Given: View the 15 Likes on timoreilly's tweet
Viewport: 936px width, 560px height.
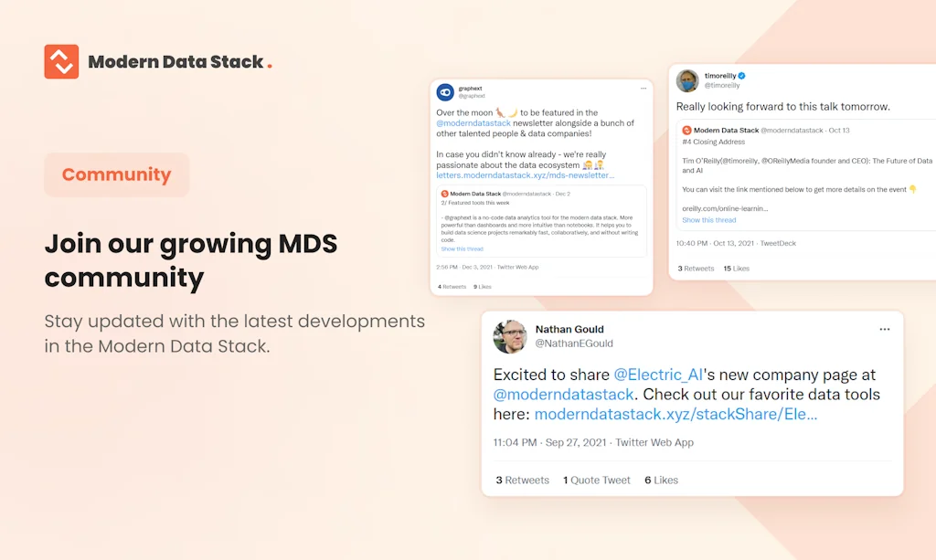Looking at the screenshot, I should [736, 268].
